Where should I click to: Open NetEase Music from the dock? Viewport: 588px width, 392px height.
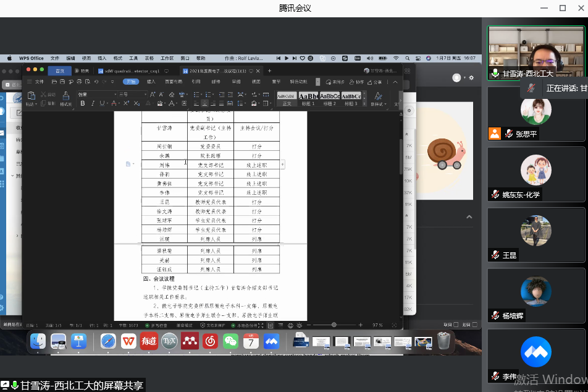(x=210, y=341)
